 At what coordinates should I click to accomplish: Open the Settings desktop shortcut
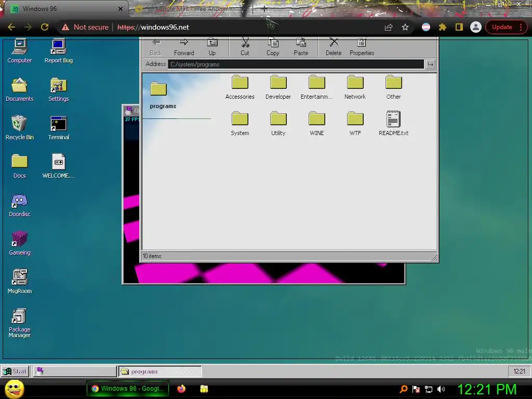59,89
